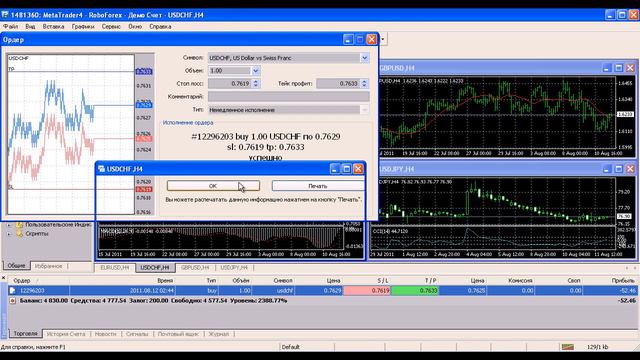Click the Default profile in status bar

[x=291, y=347]
